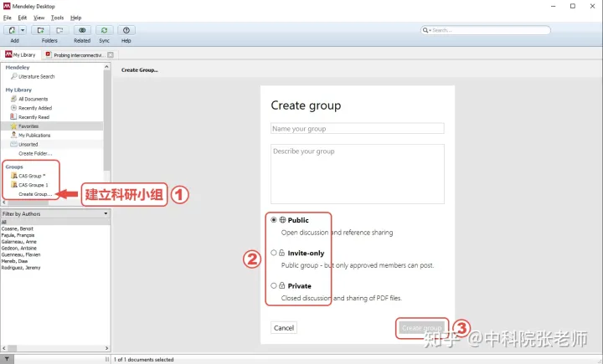The image size is (603, 364).
Task: Click Create Folder... in sidebar
Action: [x=35, y=153]
